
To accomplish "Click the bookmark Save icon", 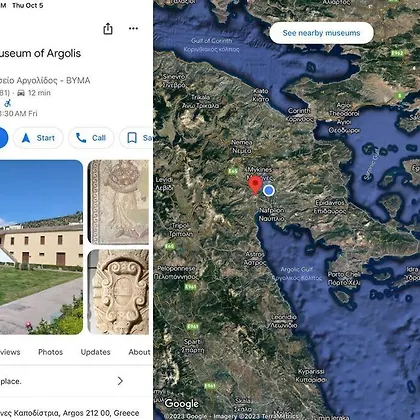I will coord(132,138).
